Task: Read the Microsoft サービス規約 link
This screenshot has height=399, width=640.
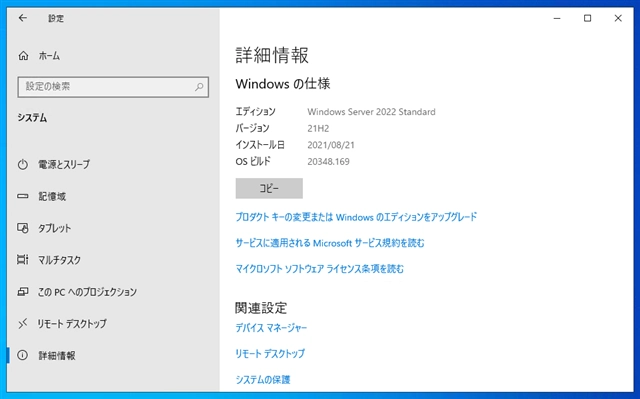Action: point(330,243)
